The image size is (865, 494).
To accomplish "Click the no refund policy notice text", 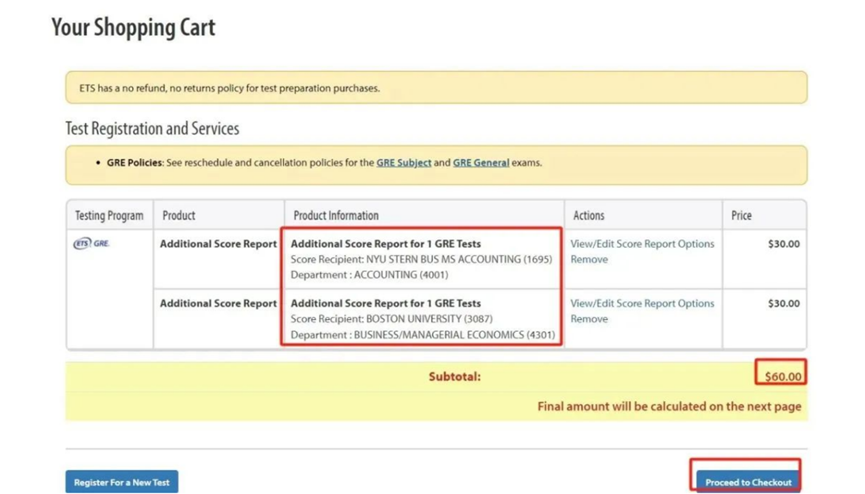I will 229,88.
